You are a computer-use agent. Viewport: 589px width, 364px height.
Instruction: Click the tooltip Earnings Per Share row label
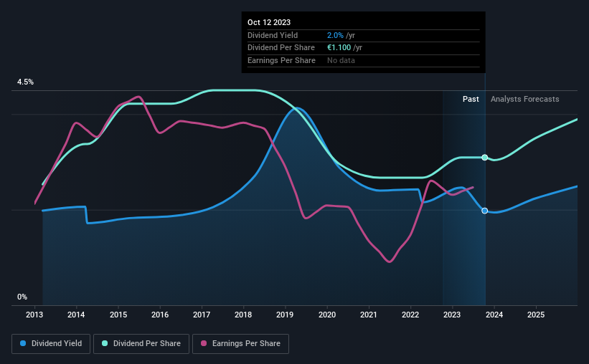point(281,60)
